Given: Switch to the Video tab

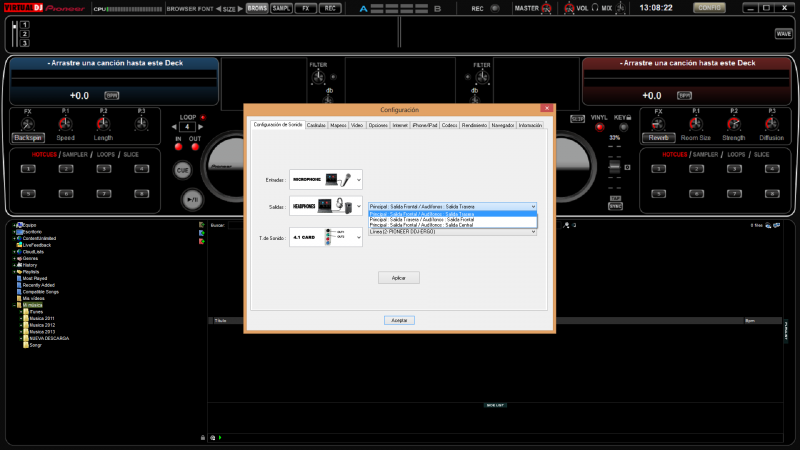Looking at the screenshot, I should click(x=357, y=125).
